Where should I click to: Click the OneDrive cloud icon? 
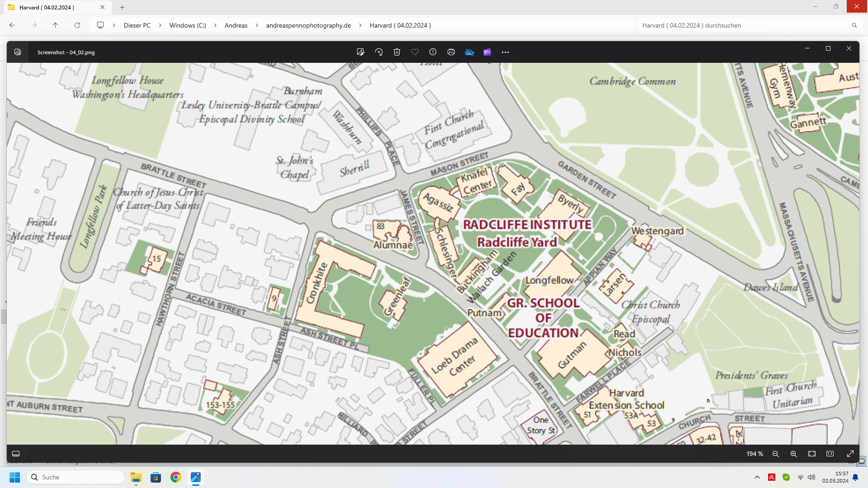pos(469,52)
